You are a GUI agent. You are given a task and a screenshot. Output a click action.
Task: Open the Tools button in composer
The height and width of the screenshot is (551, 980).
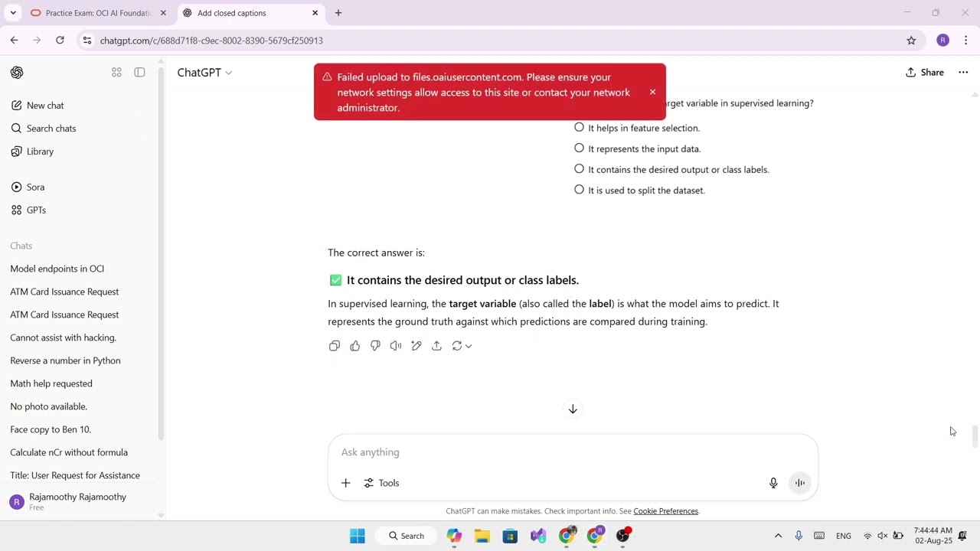[x=381, y=483]
